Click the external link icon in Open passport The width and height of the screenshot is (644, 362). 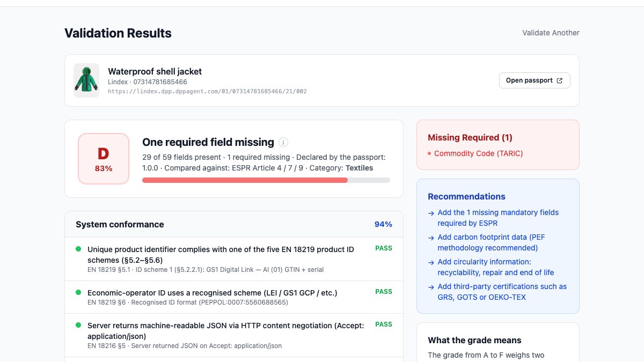click(560, 80)
